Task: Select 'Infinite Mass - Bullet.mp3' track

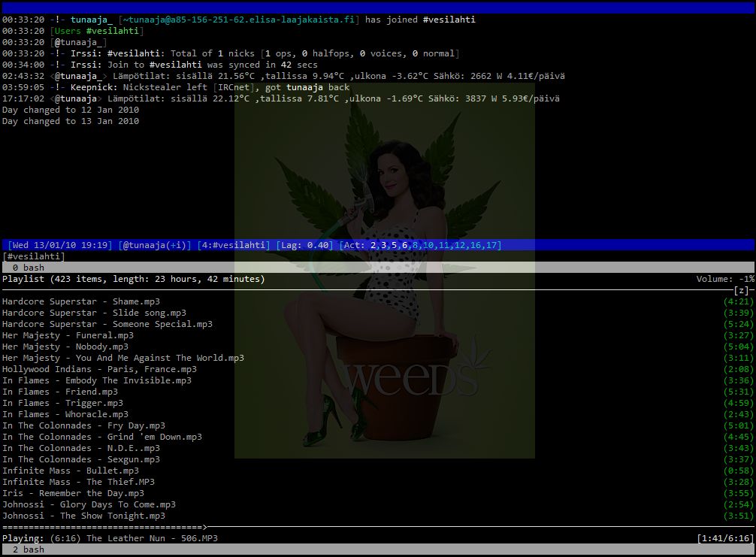Action: point(71,471)
